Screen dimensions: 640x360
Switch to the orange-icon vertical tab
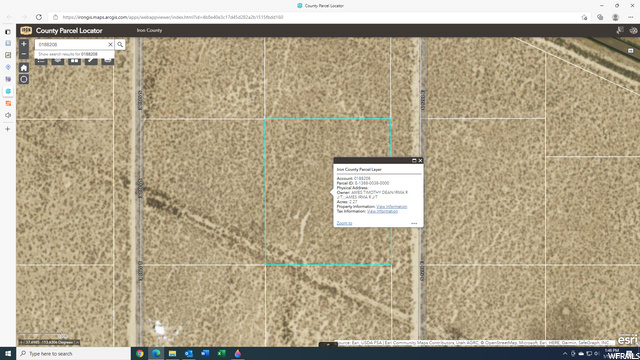pos(8,103)
